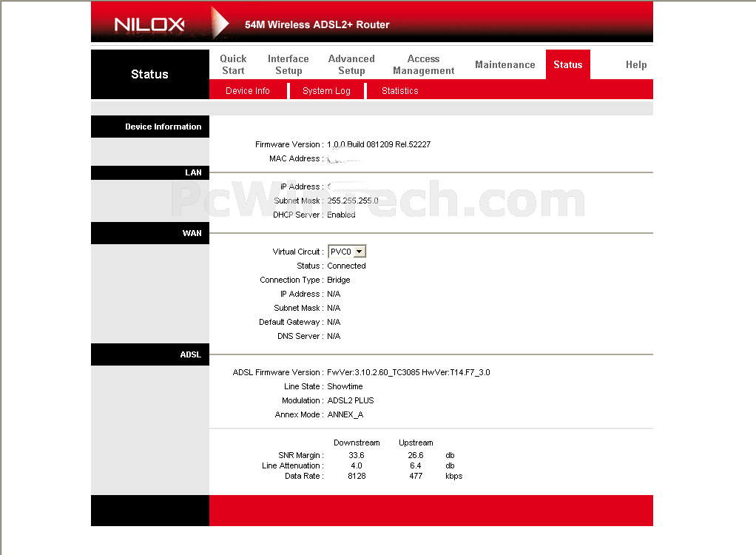Click the Line State Showtime value
The width and height of the screenshot is (756, 555).
345,386
